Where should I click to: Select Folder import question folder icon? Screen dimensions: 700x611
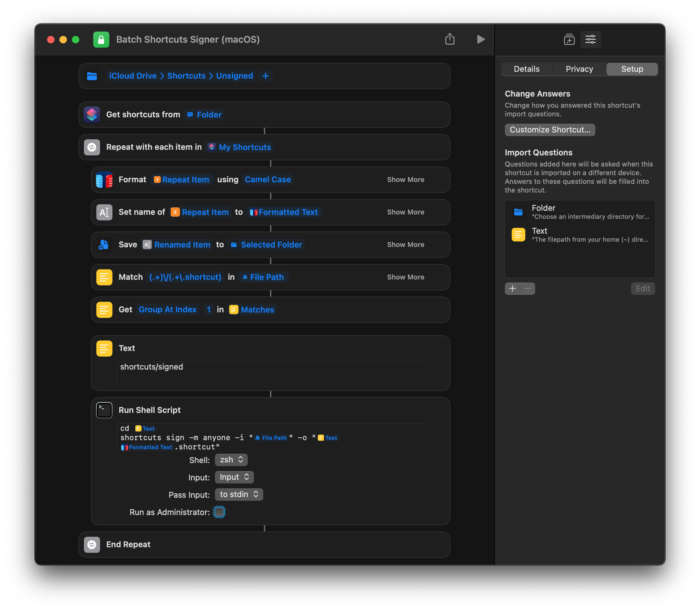[x=518, y=212]
